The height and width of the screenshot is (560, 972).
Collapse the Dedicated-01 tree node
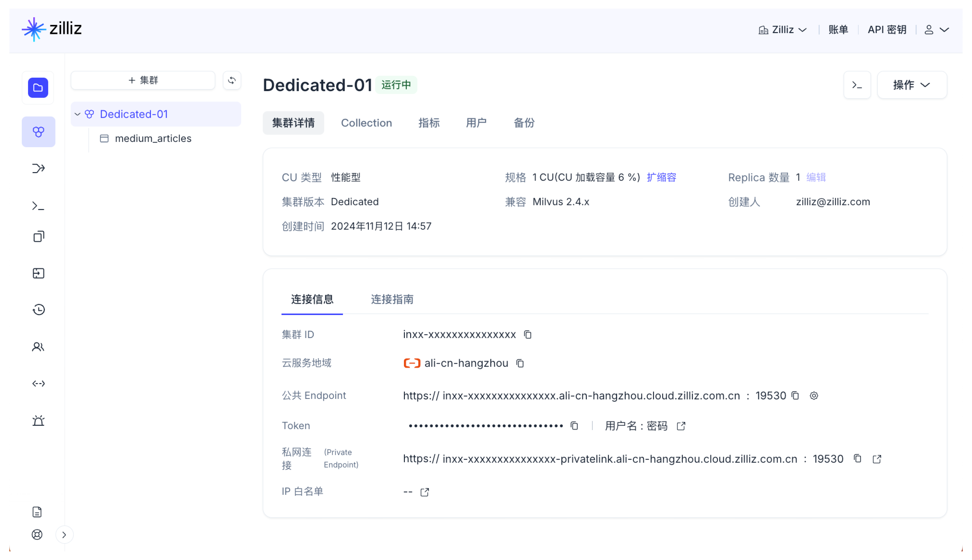pyautogui.click(x=77, y=114)
